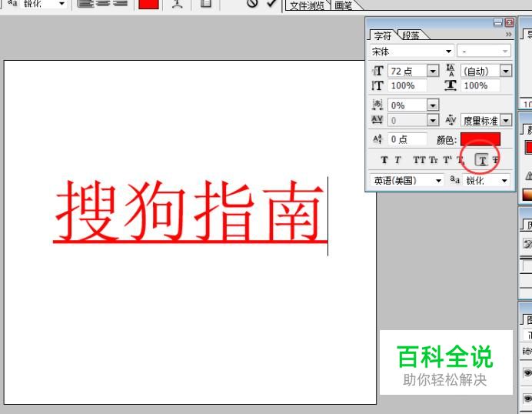
Task: Toggle strikethrough text style
Action: [495, 160]
